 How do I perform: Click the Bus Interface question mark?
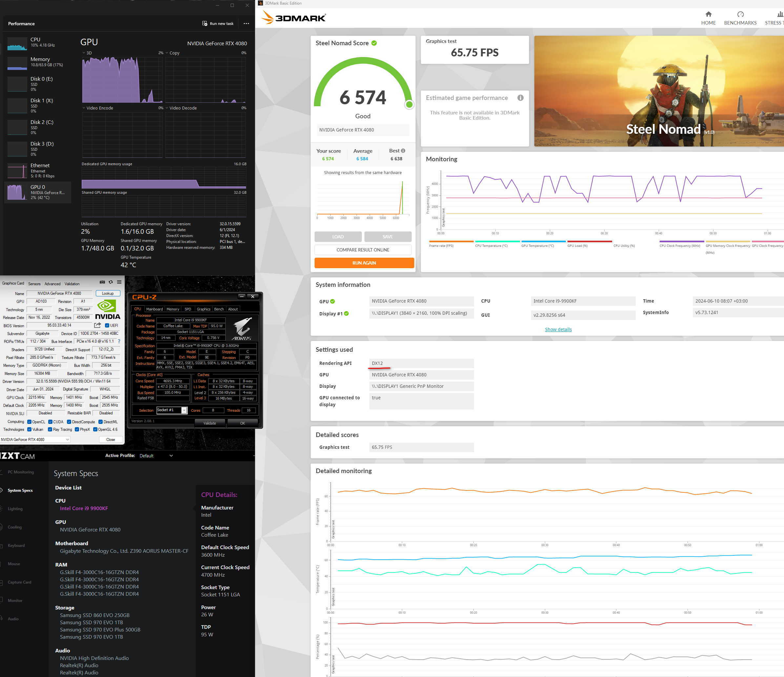point(119,341)
